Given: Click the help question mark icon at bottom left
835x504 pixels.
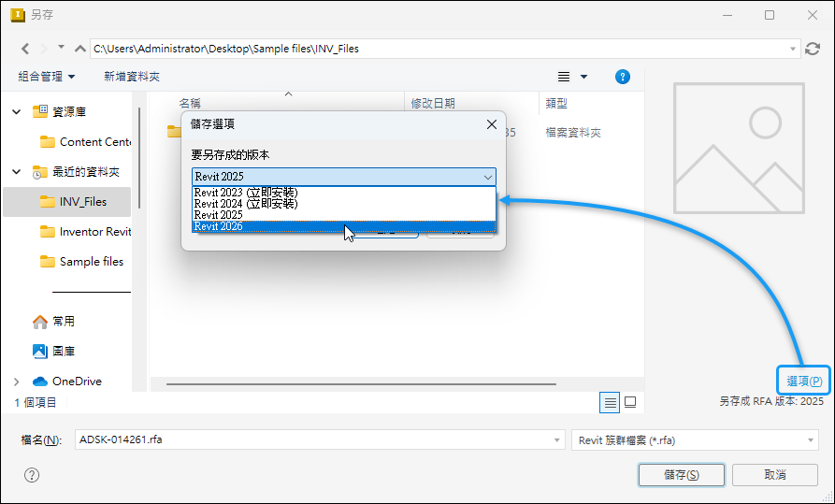Looking at the screenshot, I should [32, 475].
